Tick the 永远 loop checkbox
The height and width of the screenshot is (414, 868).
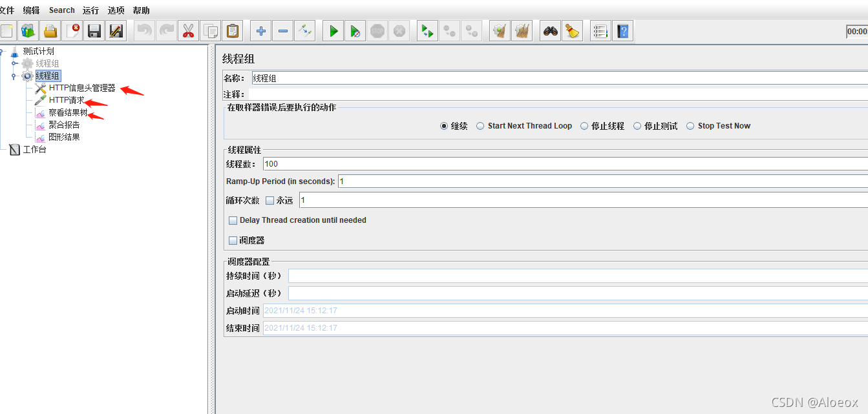pyautogui.click(x=270, y=200)
